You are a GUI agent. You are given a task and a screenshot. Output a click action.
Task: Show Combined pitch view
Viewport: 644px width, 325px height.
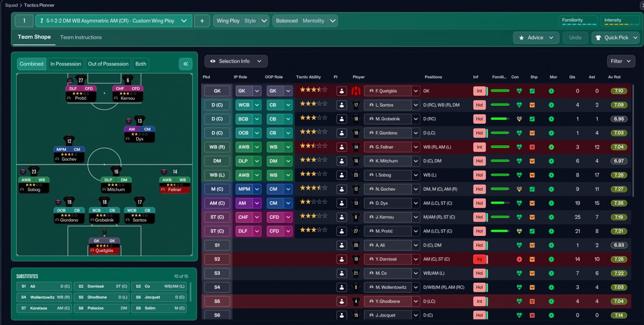(32, 64)
